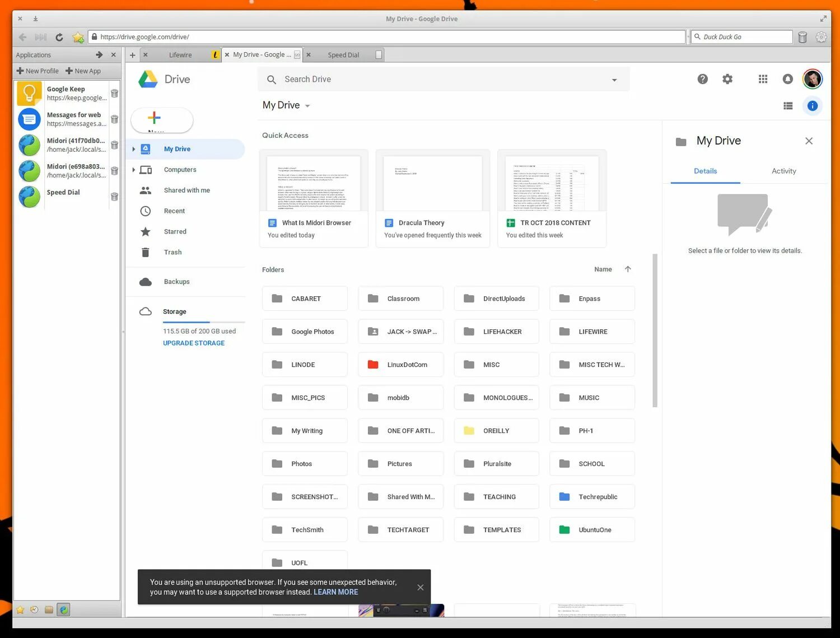Click UPGRADE STORAGE link
Viewport: 840px width, 638px height.
[194, 343]
